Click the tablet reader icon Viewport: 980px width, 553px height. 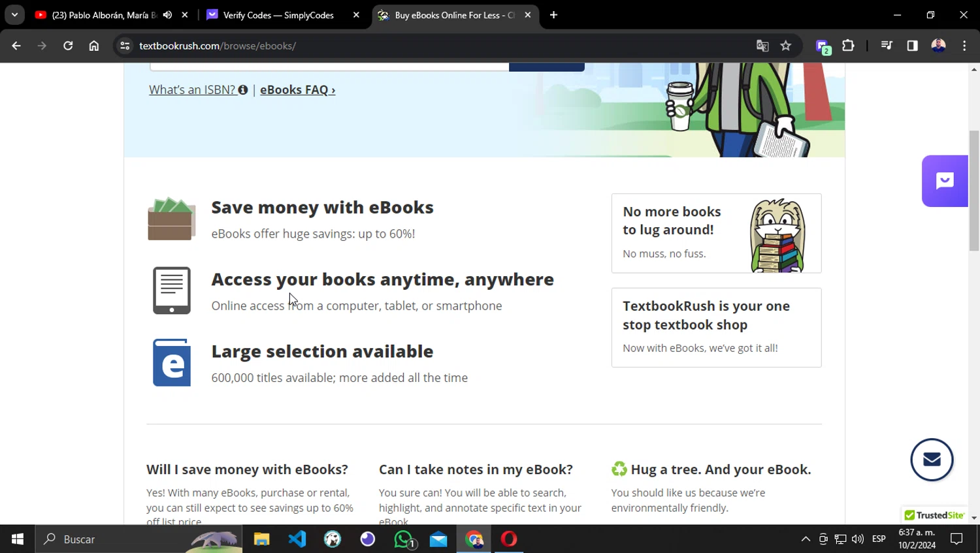(172, 291)
